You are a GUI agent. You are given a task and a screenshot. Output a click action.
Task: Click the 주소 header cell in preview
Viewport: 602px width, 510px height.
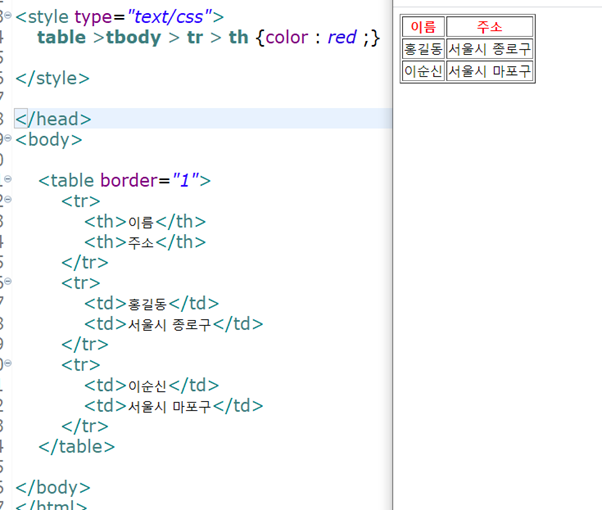click(x=490, y=26)
